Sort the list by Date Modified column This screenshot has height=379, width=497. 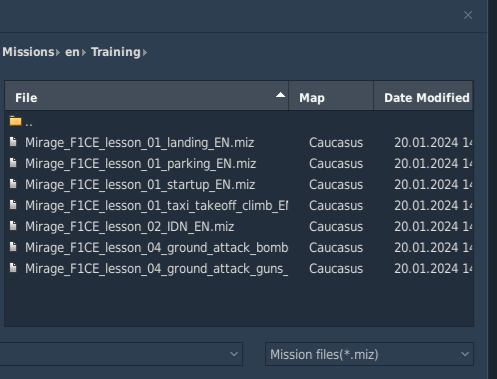click(423, 96)
